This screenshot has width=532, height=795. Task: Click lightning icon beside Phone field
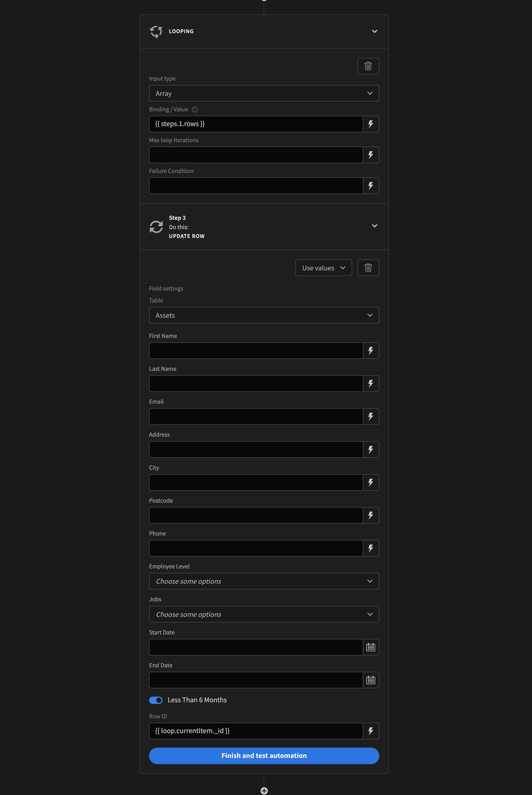371,548
